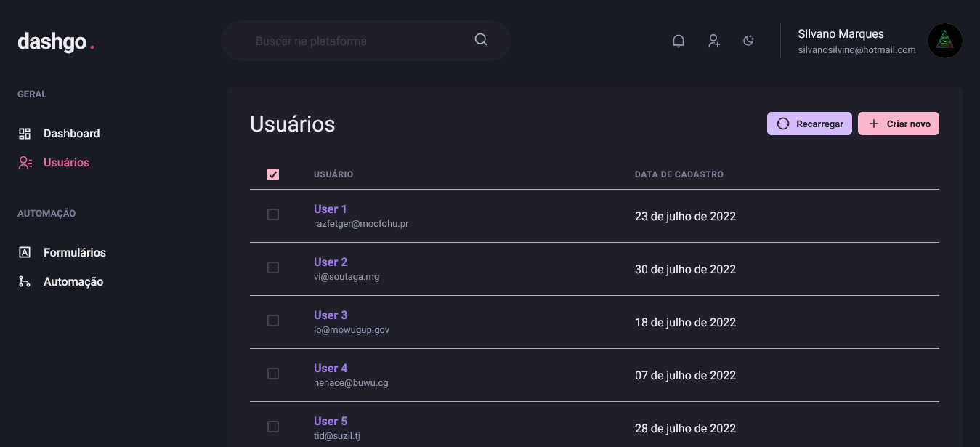This screenshot has height=447, width=980.
Task: Click the dashgo logo
Action: [56, 41]
